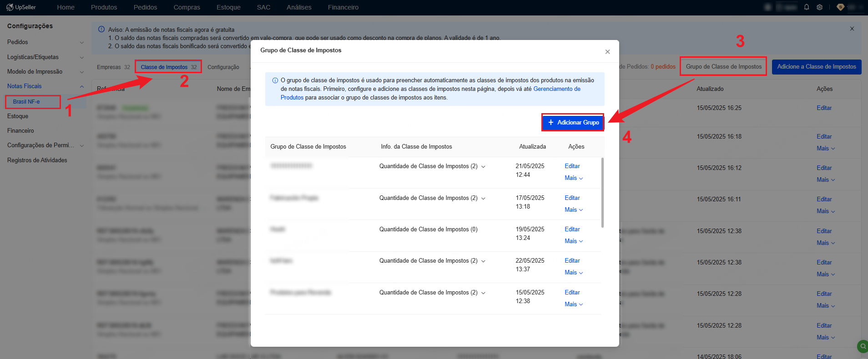868x359 pixels.
Task: Edit the dialog group updated 15/05/2025 12:38
Action: 572,293
